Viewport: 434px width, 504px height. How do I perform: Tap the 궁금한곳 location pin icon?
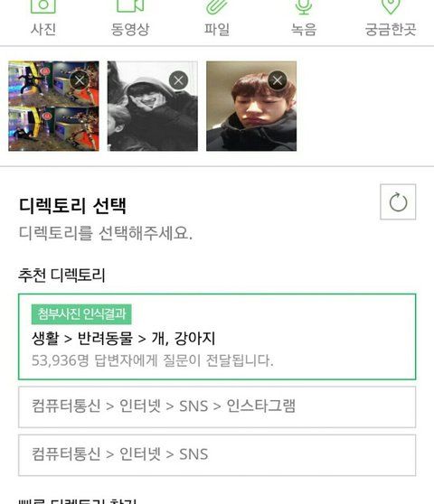tap(391, 6)
